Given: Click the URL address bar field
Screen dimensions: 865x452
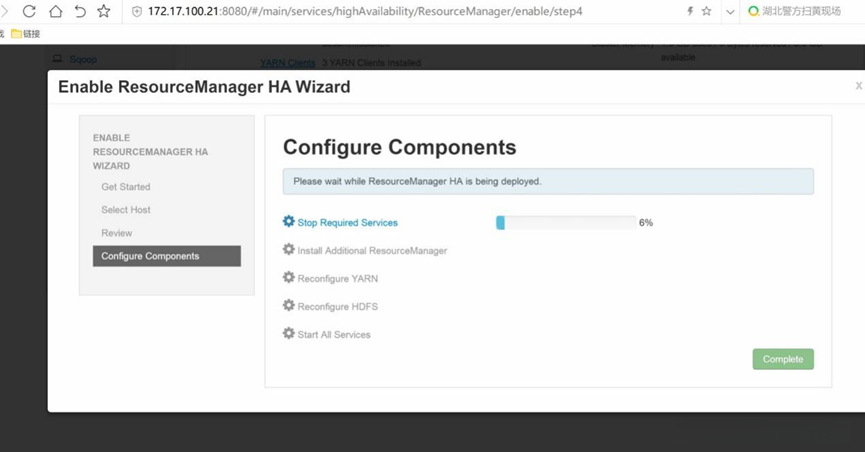Looking at the screenshot, I should point(400,12).
